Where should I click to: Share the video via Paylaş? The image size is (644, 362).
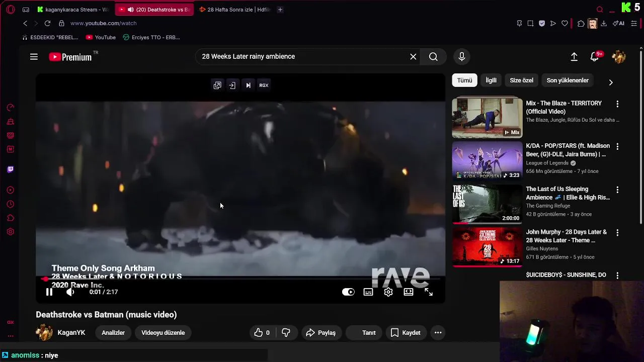coord(321,333)
